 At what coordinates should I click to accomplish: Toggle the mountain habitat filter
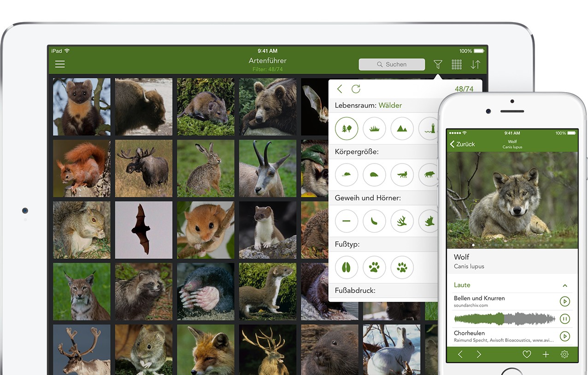pyautogui.click(x=402, y=129)
